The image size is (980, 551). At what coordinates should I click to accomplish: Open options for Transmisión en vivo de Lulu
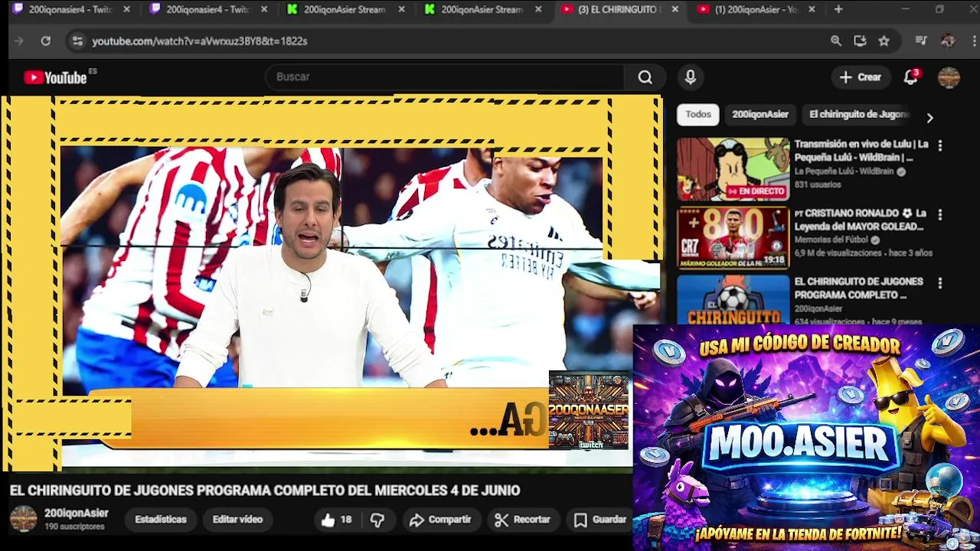click(940, 145)
